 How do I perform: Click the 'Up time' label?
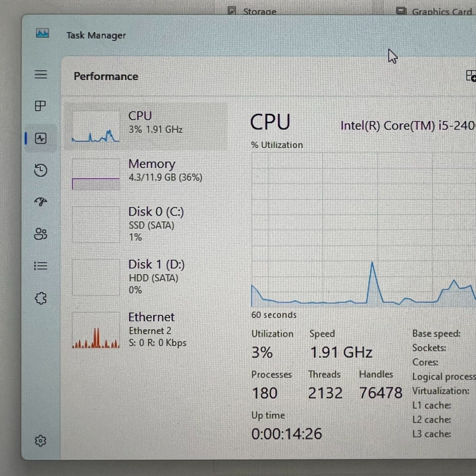coord(268,415)
